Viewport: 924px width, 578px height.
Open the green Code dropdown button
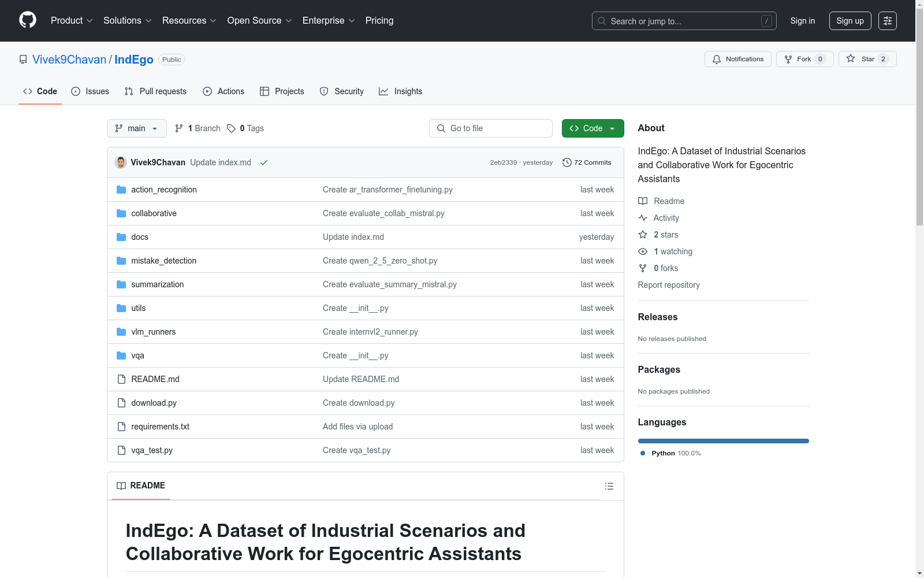coord(593,128)
